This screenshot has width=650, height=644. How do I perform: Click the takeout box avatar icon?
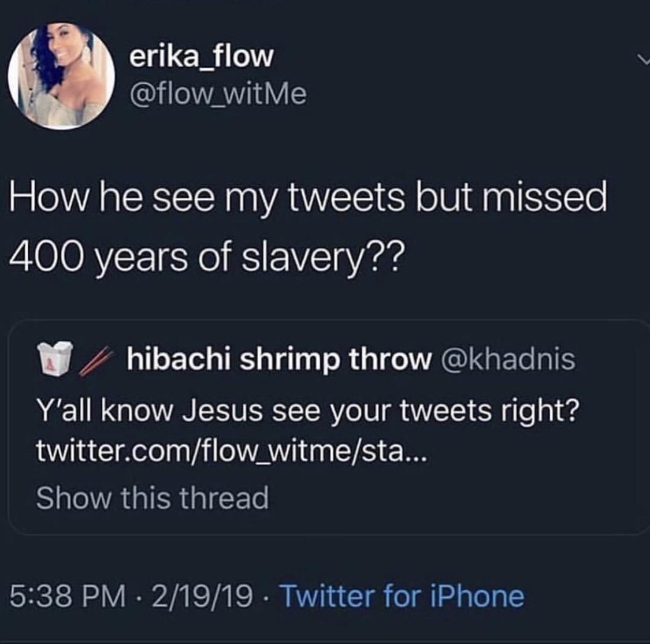coord(55,358)
